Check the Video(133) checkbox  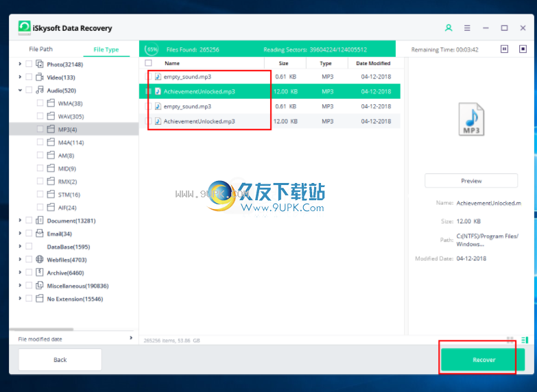29,77
